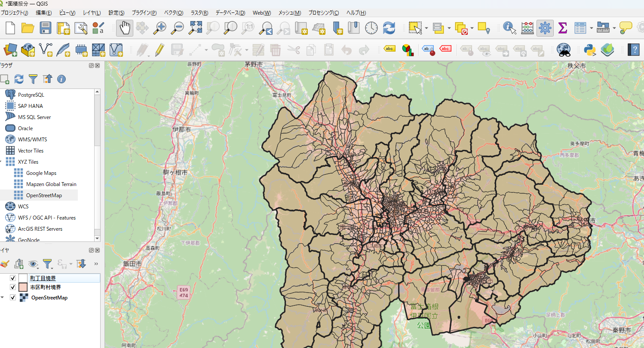644x348 pixels.
Task: Select the Map Tips speech bubble icon
Action: [x=626, y=28]
